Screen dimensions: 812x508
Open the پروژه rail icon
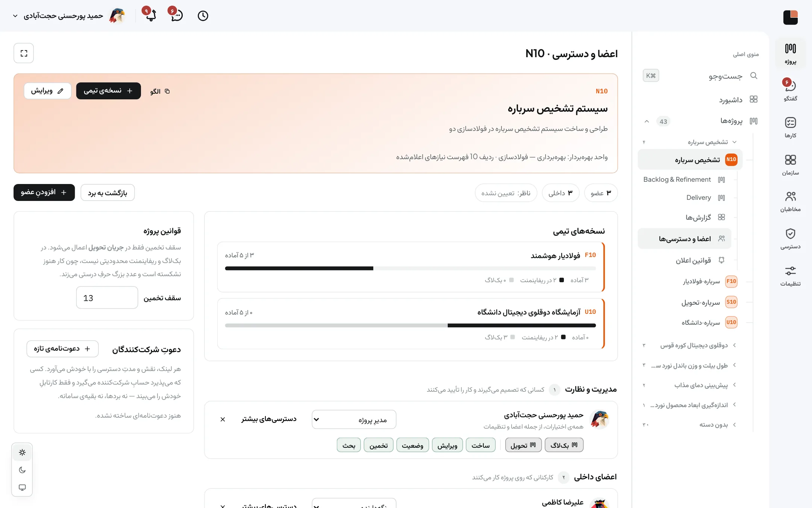790,53
